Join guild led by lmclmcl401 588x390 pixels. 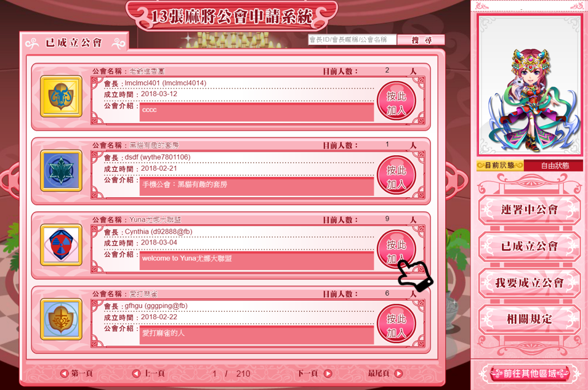click(x=397, y=100)
